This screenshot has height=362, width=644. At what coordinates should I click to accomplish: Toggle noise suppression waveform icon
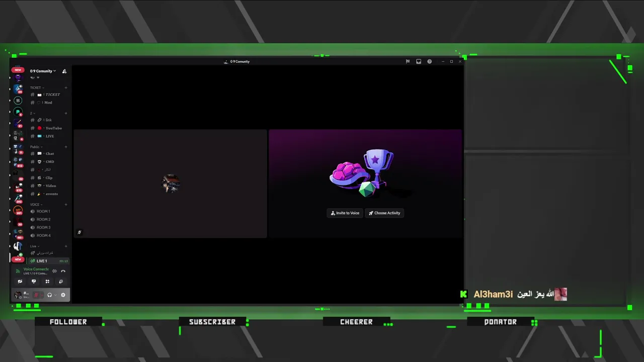[54, 271]
